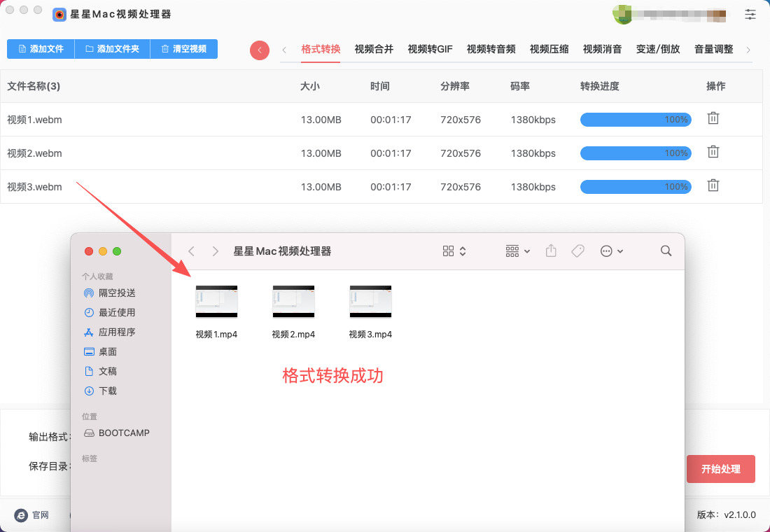The height and width of the screenshot is (532, 770).
Task: Open 最近使用 in Finder sidebar
Action: tap(109, 312)
